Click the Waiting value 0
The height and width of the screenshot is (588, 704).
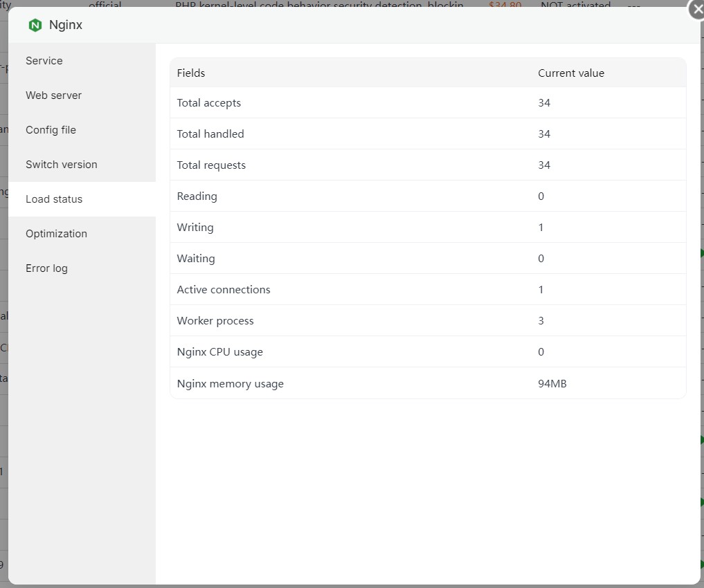tap(541, 258)
